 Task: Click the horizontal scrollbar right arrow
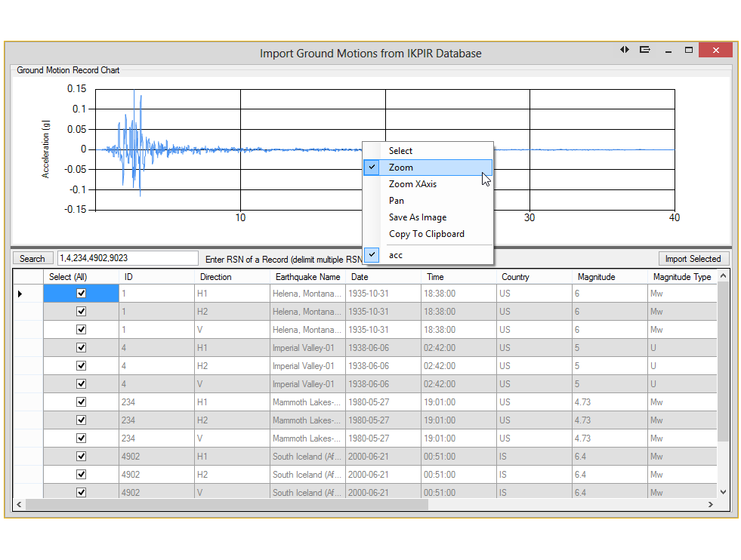[x=711, y=504]
